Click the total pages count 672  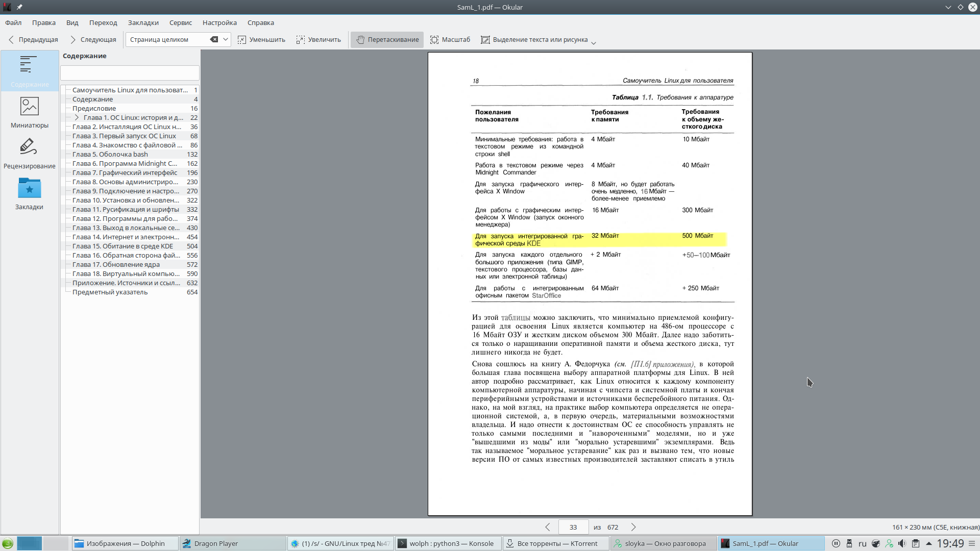tap(612, 527)
